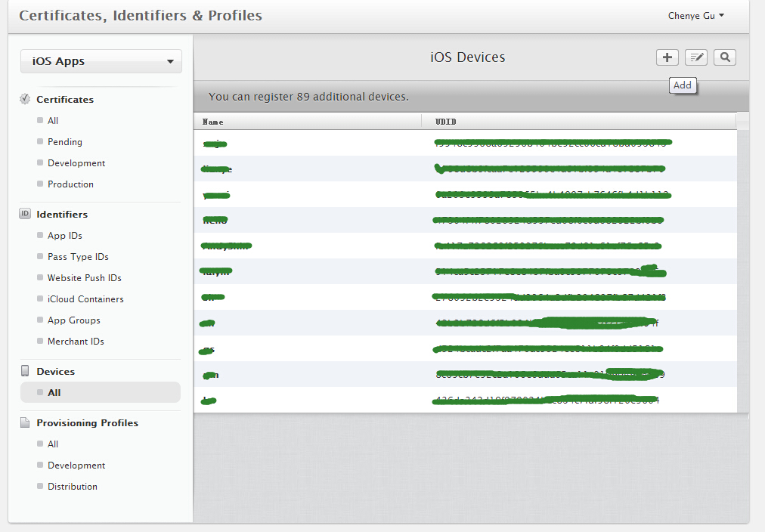Sort devices by Name column header
Screen dimensions: 765x532
pos(308,122)
